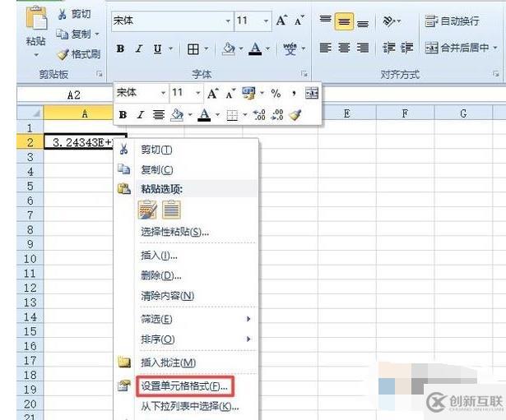The image size is (506, 420).
Task: Toggle Underline in the ribbon font group
Action: point(157,48)
